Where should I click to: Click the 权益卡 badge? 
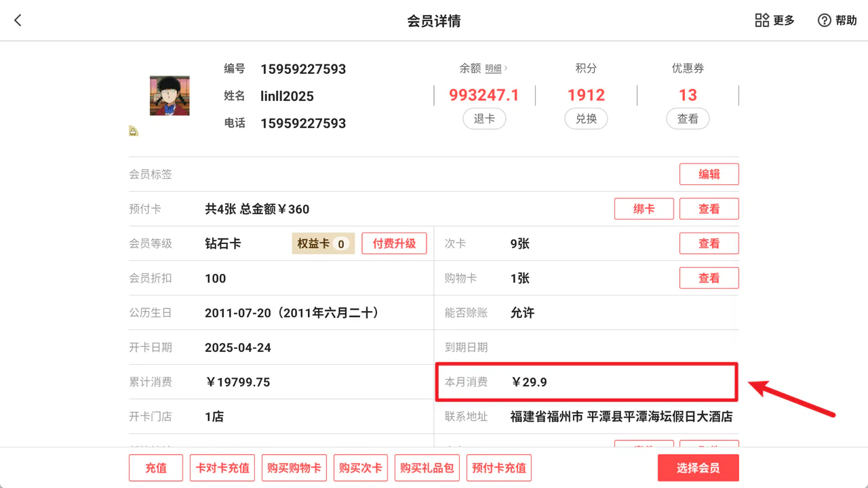pos(323,243)
